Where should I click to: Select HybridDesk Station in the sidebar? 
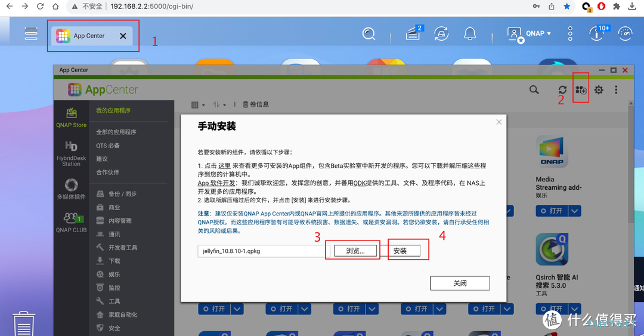[x=72, y=154]
